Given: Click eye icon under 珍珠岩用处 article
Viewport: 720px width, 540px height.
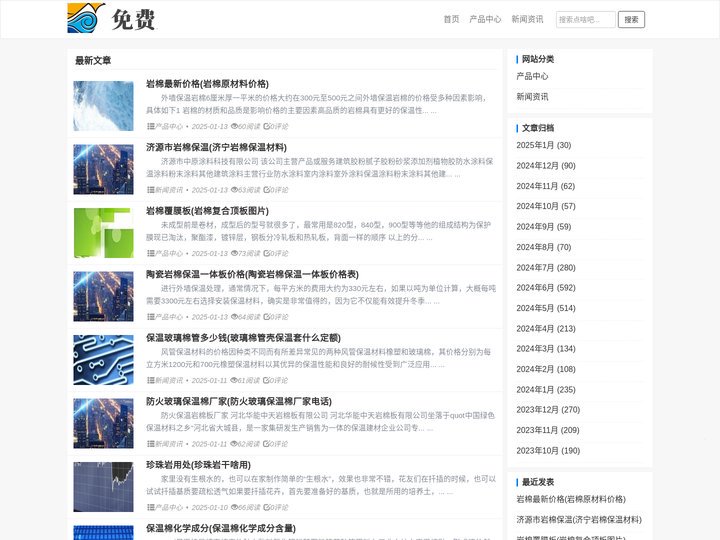Looking at the screenshot, I should [x=234, y=507].
